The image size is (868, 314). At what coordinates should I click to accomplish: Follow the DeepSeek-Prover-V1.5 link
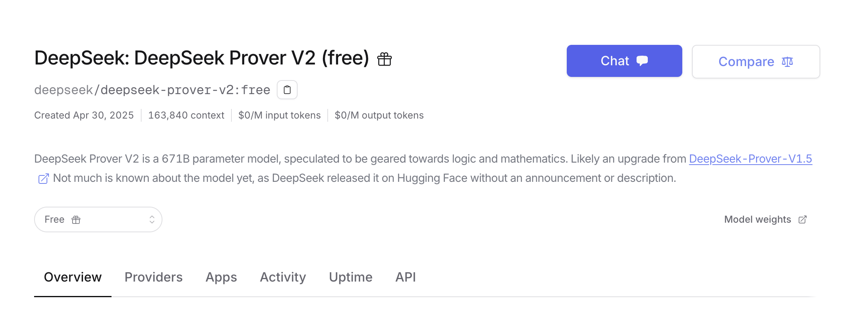(x=750, y=159)
